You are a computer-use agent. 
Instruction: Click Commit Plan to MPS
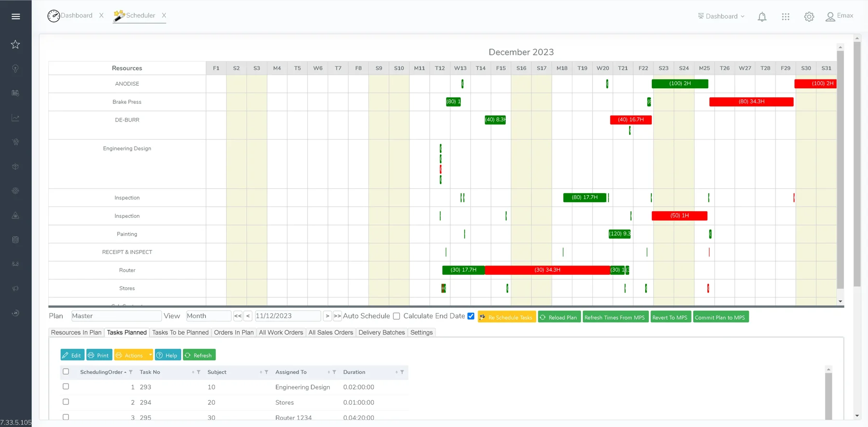(x=721, y=317)
